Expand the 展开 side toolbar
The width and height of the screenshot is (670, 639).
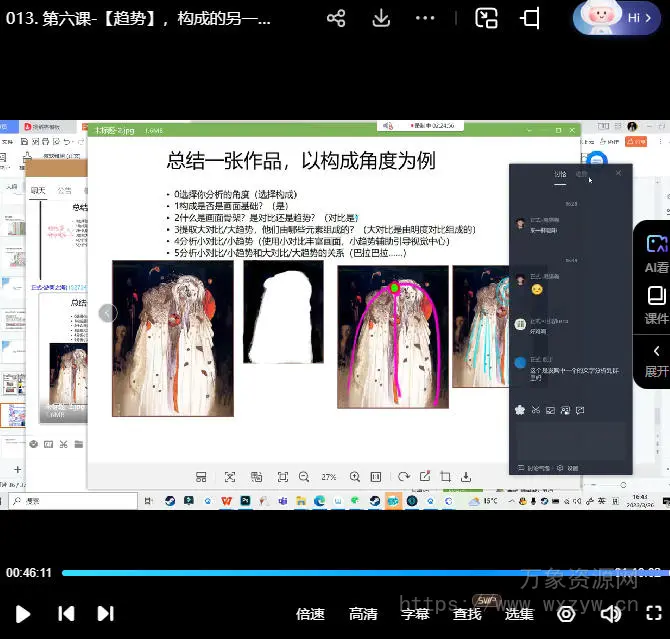[656, 360]
